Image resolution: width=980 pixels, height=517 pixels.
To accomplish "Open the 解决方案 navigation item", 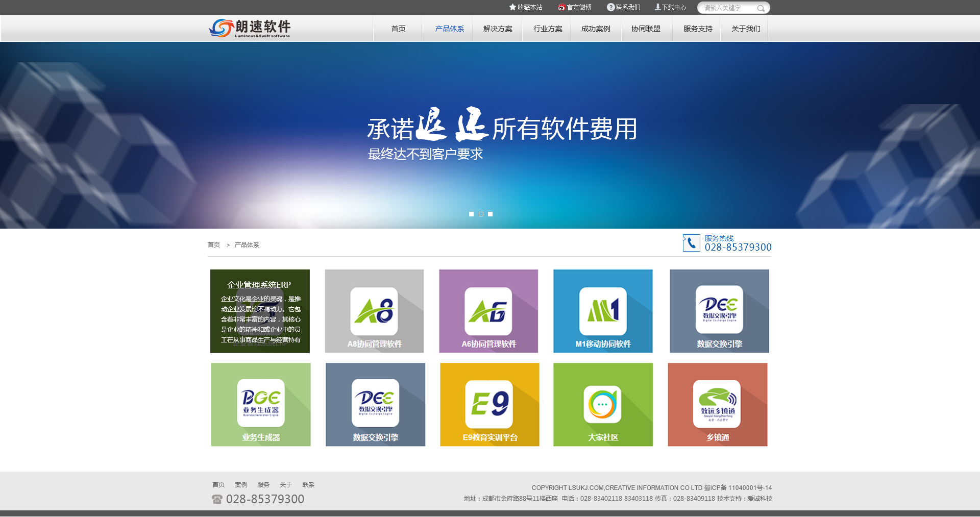I will pos(498,29).
